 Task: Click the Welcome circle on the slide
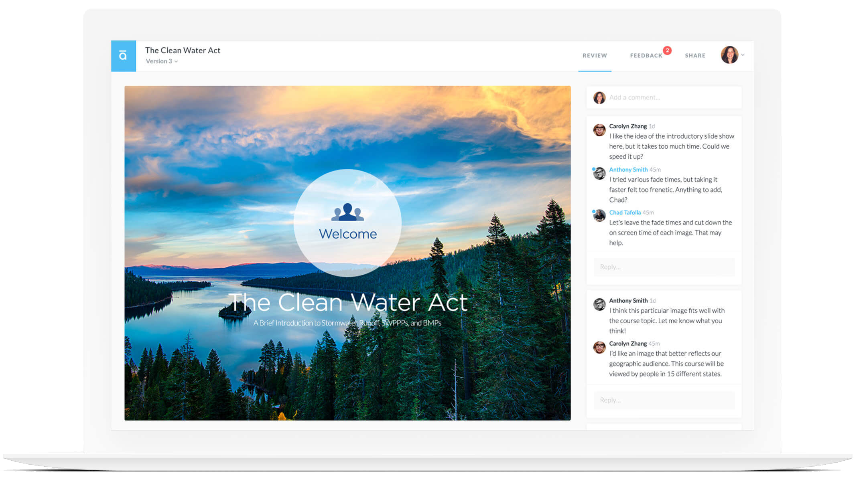click(347, 223)
